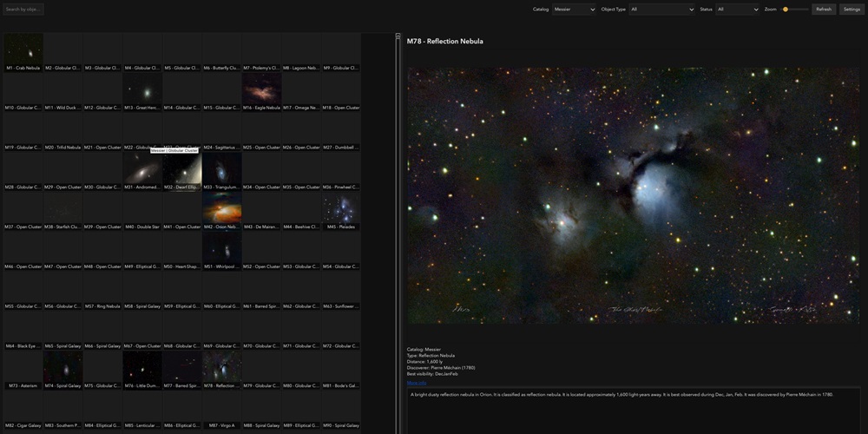Focus the search by object input field

(x=23, y=10)
